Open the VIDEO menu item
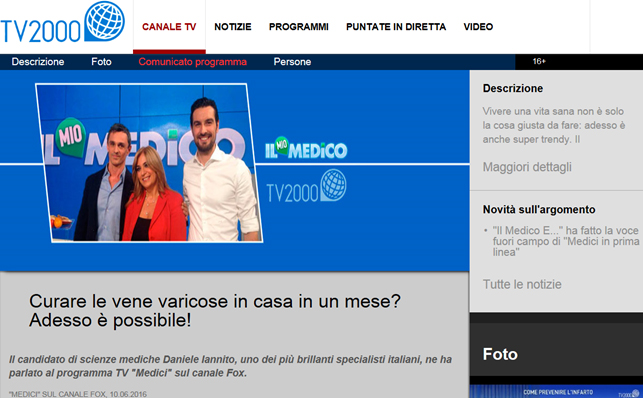The width and height of the screenshot is (643, 398). click(478, 27)
